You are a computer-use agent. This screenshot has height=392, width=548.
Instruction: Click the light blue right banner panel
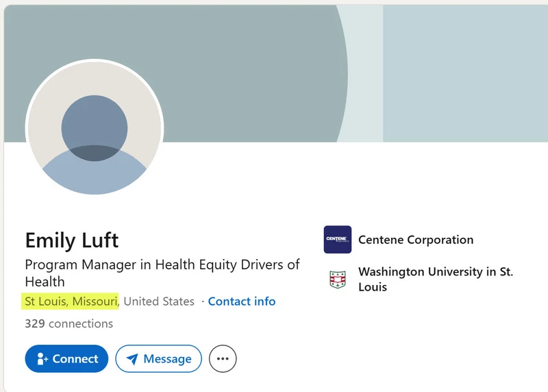[465, 73]
